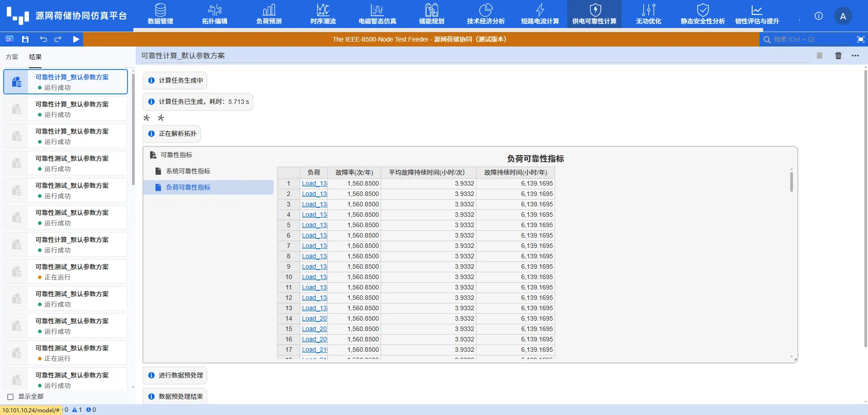
Task: Switch to the 方案 tab
Action: 12,57
